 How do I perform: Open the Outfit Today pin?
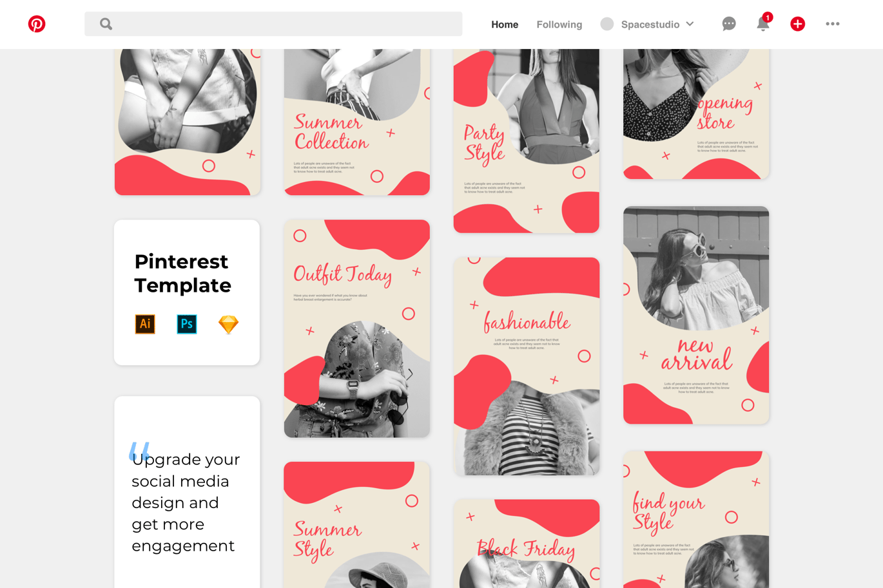357,328
